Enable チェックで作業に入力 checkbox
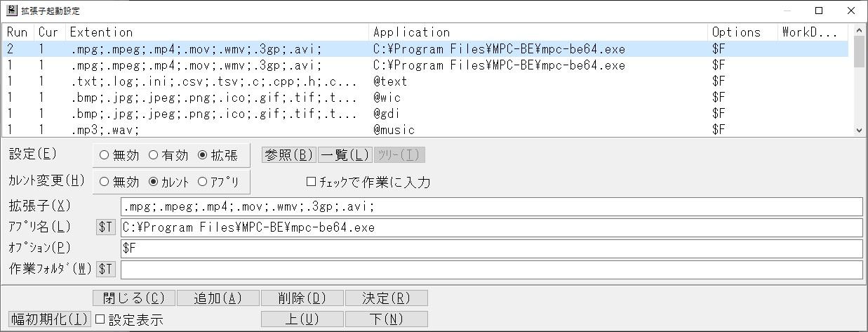The width and height of the screenshot is (868, 332). coord(312,182)
